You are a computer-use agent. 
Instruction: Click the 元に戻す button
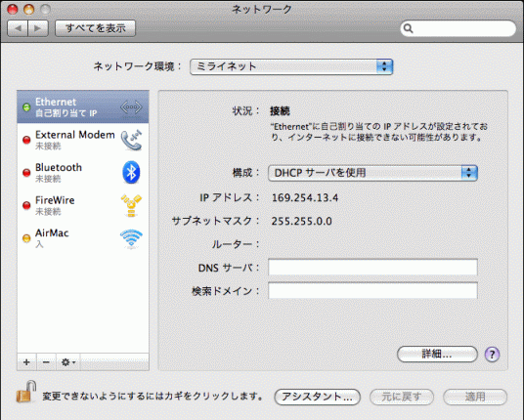click(x=402, y=397)
